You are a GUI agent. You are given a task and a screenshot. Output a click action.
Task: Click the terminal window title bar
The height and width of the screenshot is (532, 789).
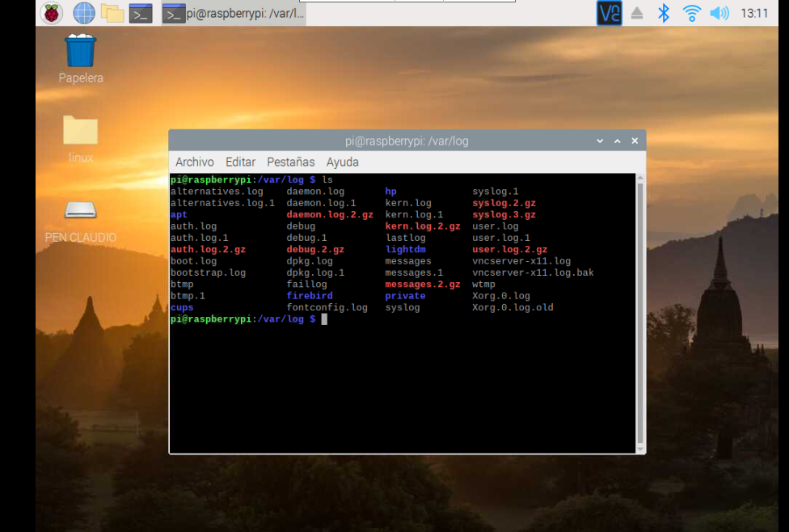tap(406, 141)
